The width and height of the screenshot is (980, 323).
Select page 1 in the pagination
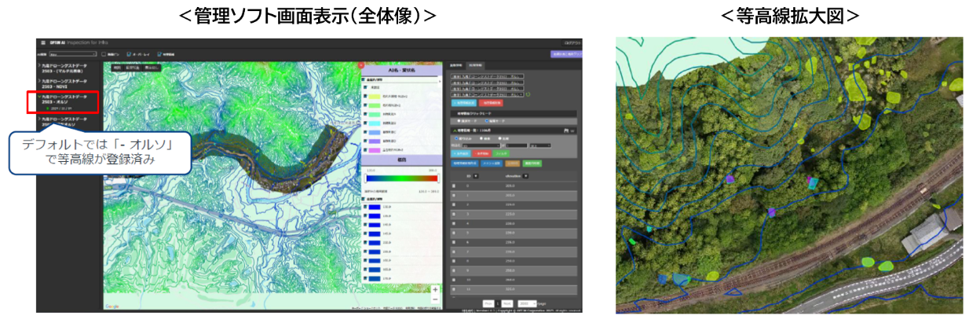coord(498,303)
